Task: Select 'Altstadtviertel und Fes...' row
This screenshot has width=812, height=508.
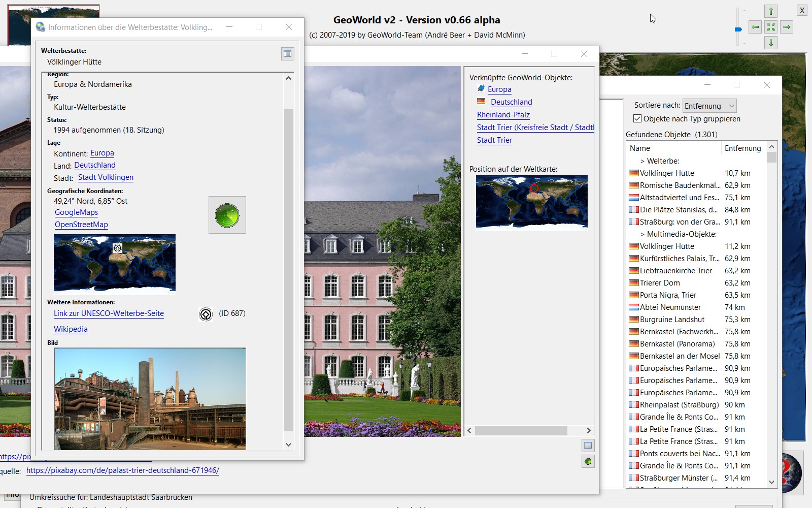Action: coord(696,198)
